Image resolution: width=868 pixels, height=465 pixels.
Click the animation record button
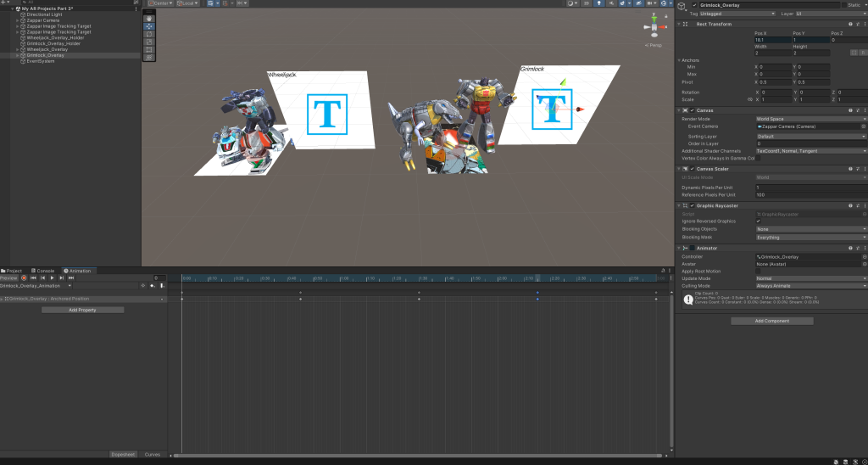click(23, 277)
